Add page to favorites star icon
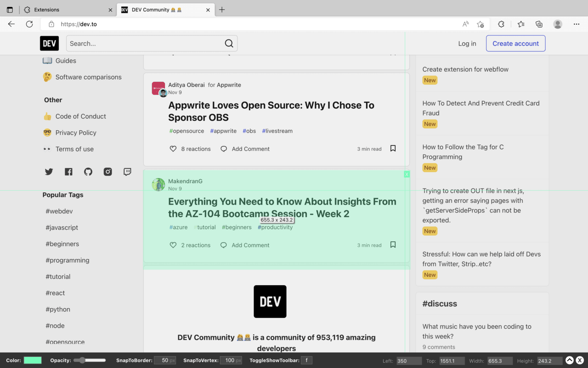This screenshot has width=588, height=368. (481, 24)
